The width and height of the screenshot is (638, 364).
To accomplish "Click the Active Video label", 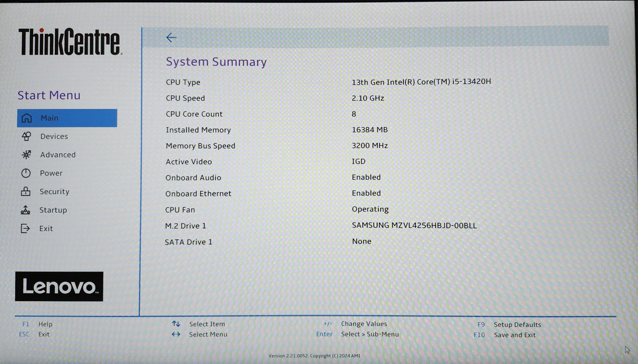I will click(188, 162).
